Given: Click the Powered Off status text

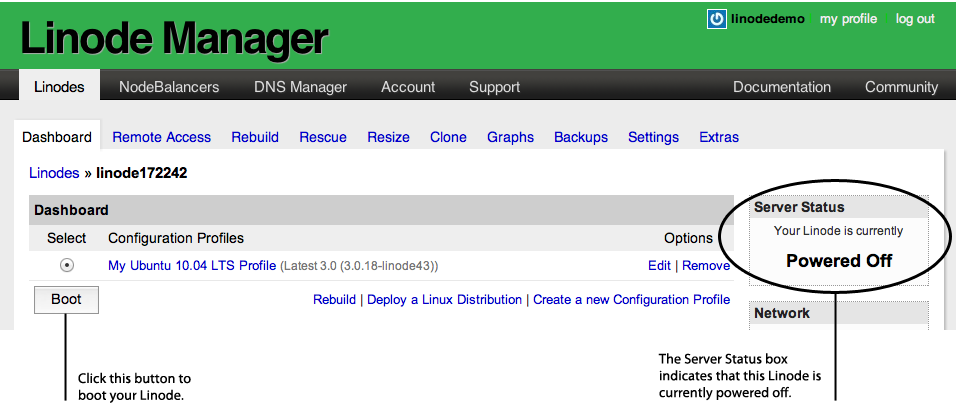Looking at the screenshot, I should [x=839, y=261].
